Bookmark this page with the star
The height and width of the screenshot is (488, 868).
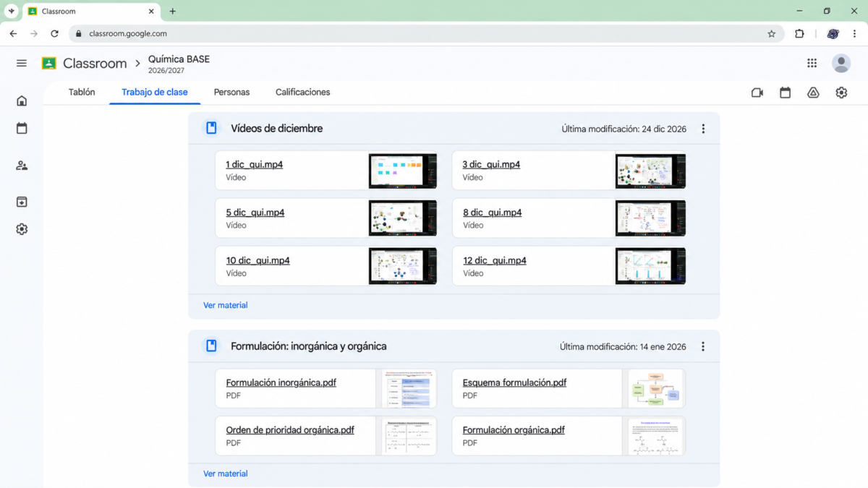point(771,33)
